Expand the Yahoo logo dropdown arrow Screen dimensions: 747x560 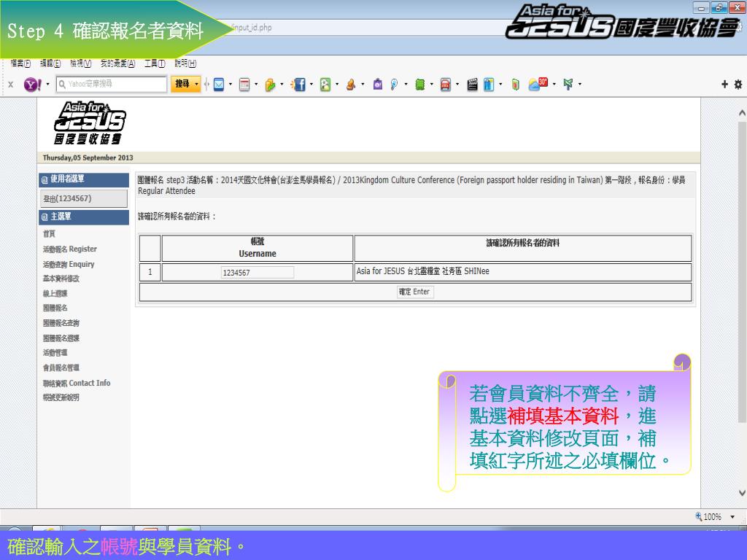tap(48, 85)
